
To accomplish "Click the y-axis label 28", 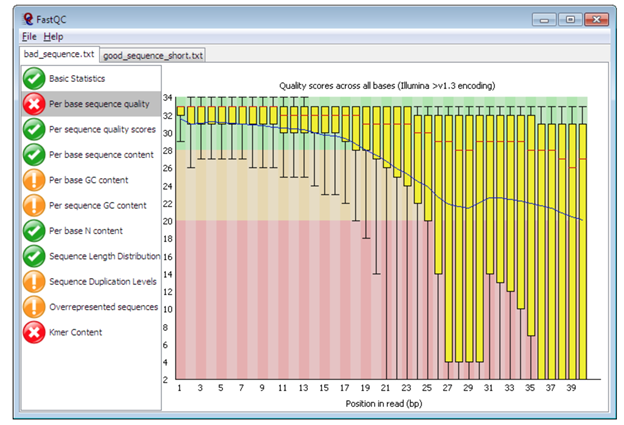I will coord(168,151).
